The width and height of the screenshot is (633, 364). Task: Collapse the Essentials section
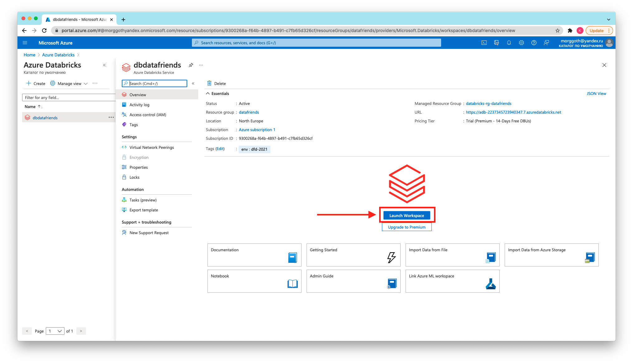[217, 93]
